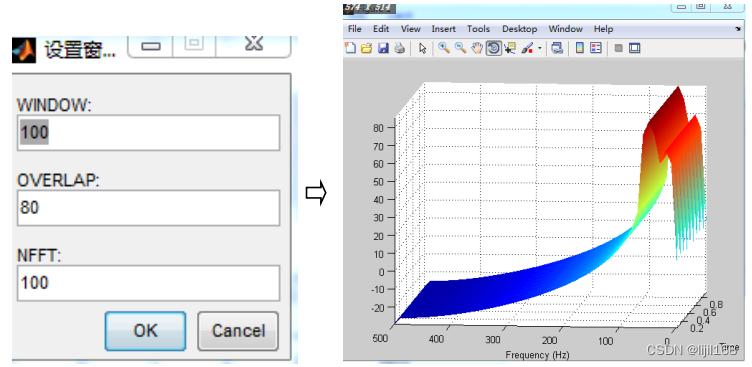Click the dock figure arrow in menu bar
The image size is (752, 367).
pyautogui.click(x=738, y=29)
